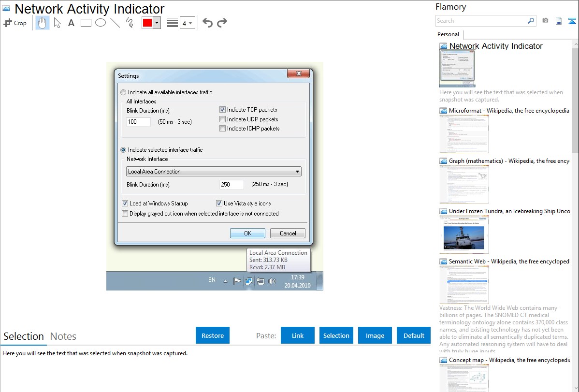The width and height of the screenshot is (579, 392).
Task: Click the Action Center flag tray icon
Action: pyautogui.click(x=237, y=281)
